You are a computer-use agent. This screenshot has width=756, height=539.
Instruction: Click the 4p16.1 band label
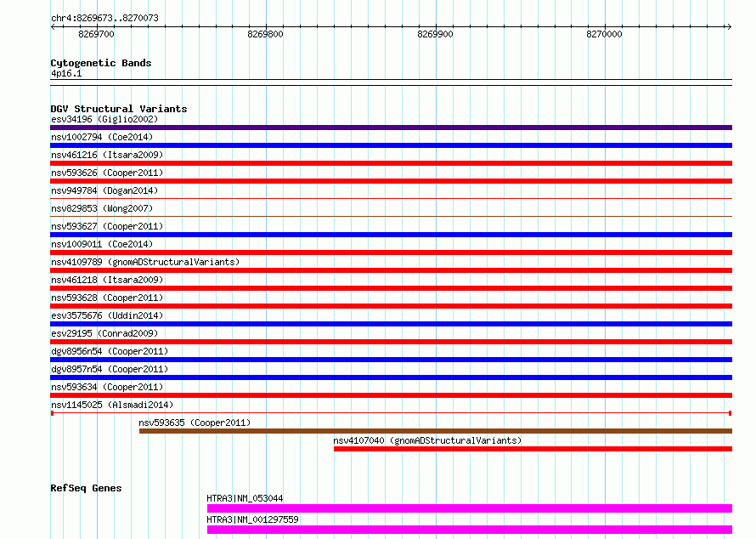(66, 73)
